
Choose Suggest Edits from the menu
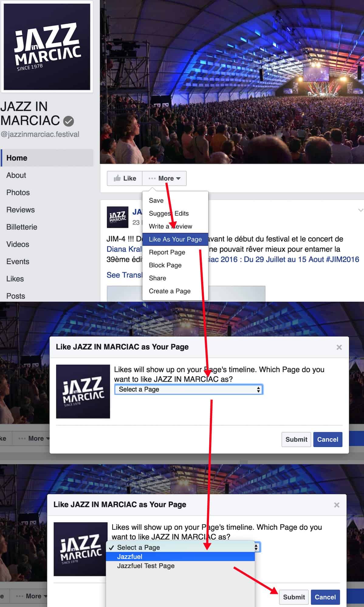[x=175, y=214]
